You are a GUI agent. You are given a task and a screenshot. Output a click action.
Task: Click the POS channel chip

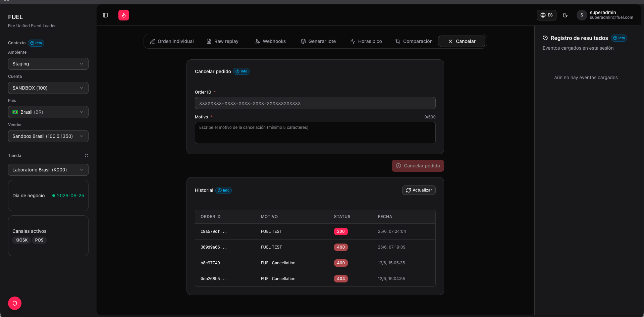pyautogui.click(x=39, y=240)
